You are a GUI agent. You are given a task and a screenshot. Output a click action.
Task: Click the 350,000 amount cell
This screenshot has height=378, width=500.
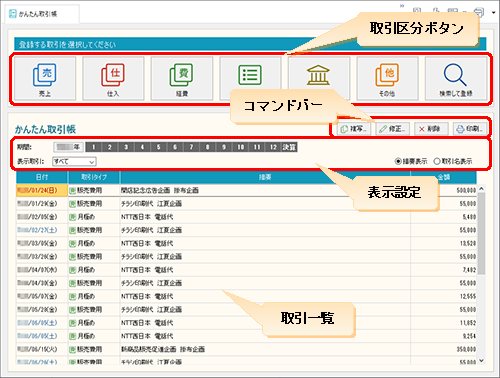coord(444,349)
